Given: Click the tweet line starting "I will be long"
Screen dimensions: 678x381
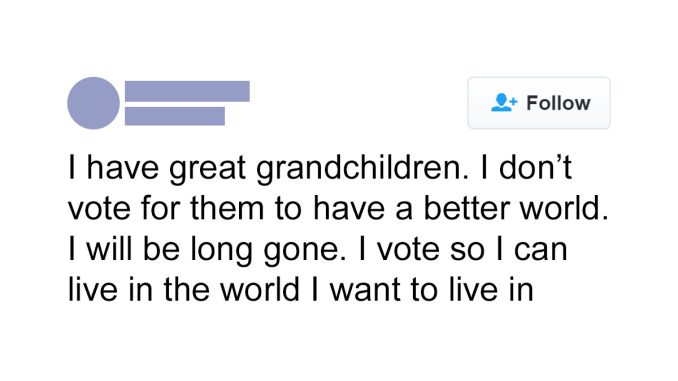Looking at the screenshot, I should point(317,250).
